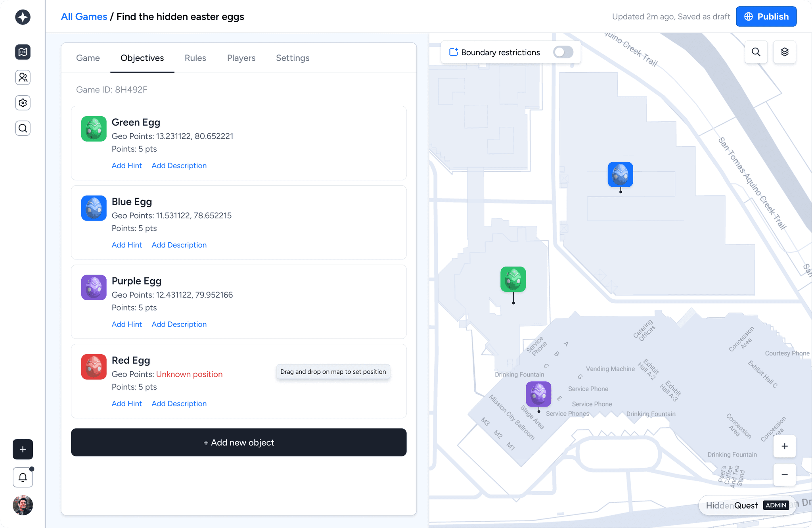Enable Boundary restrictions toggle
812x528 pixels.
pyautogui.click(x=563, y=52)
